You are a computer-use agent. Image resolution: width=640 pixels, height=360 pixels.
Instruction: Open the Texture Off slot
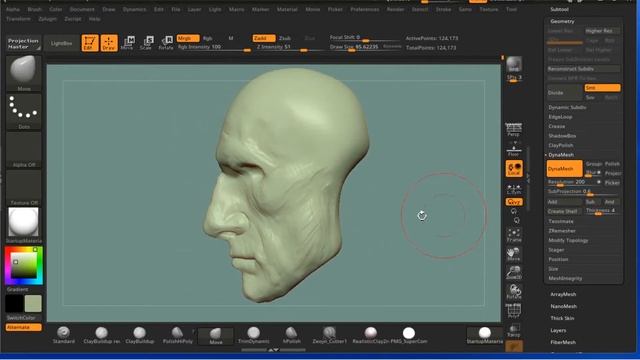[24, 187]
